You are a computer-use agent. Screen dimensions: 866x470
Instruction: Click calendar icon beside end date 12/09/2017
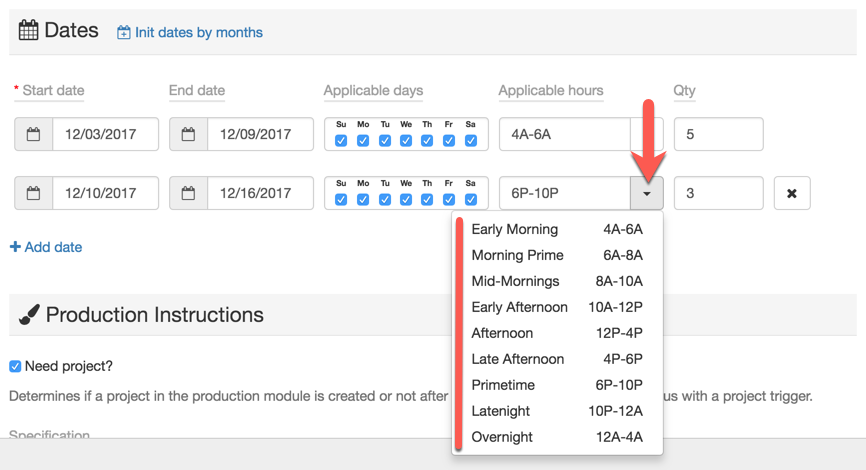(x=189, y=134)
